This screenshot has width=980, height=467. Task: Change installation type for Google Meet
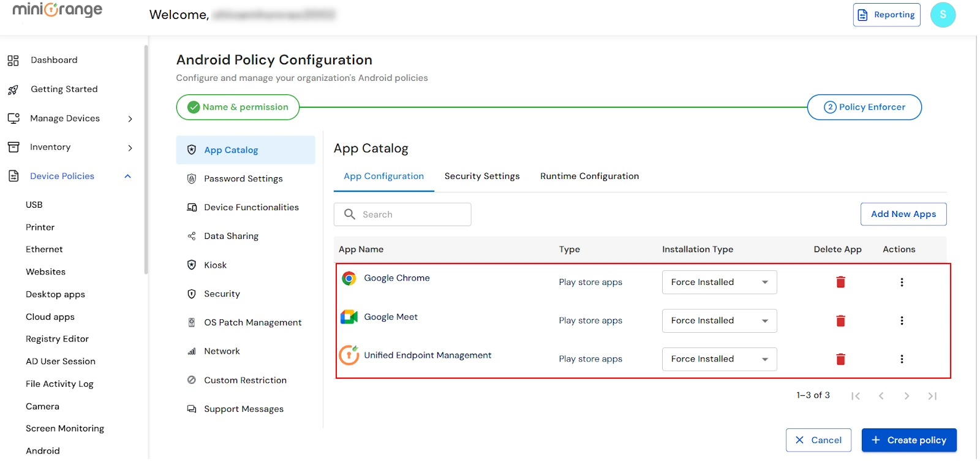[x=719, y=321]
